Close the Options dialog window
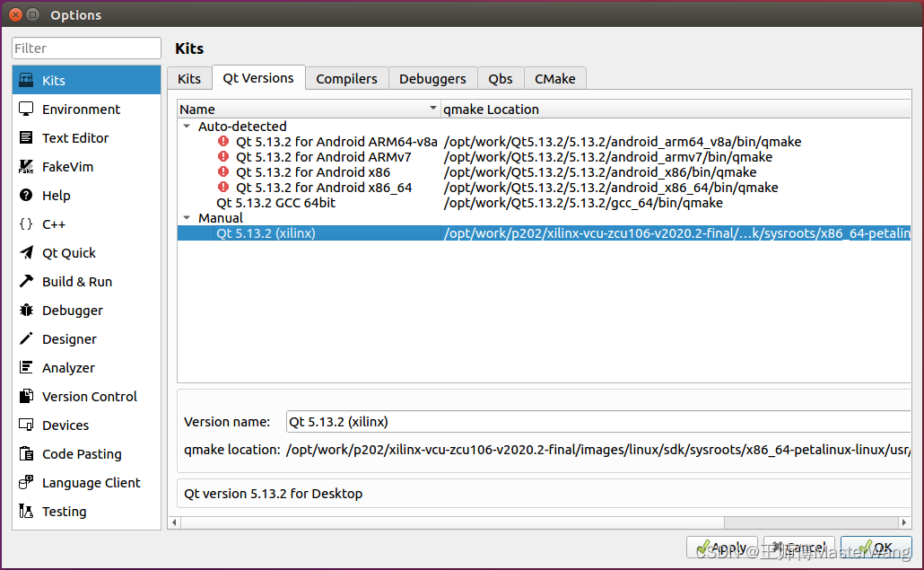Image resolution: width=924 pixels, height=570 pixels. pos(16,14)
